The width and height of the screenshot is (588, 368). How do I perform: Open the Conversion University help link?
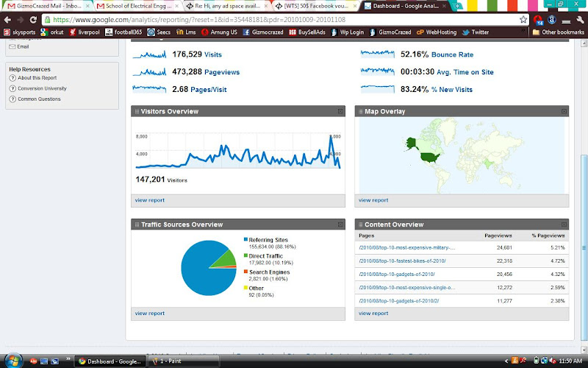pos(42,88)
